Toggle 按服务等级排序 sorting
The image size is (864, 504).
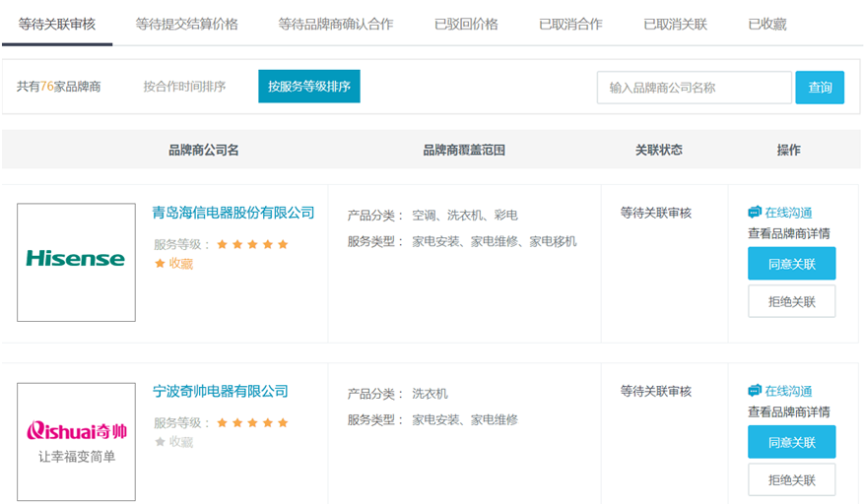click(x=308, y=87)
